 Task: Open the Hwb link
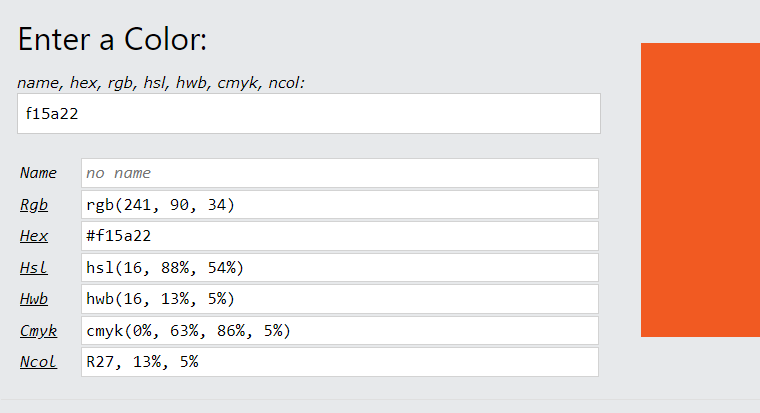34,299
